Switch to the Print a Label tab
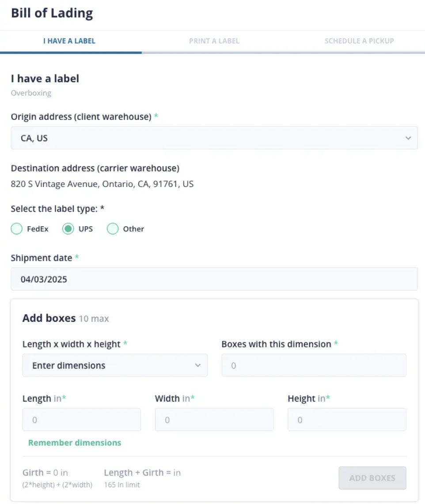 tap(214, 41)
